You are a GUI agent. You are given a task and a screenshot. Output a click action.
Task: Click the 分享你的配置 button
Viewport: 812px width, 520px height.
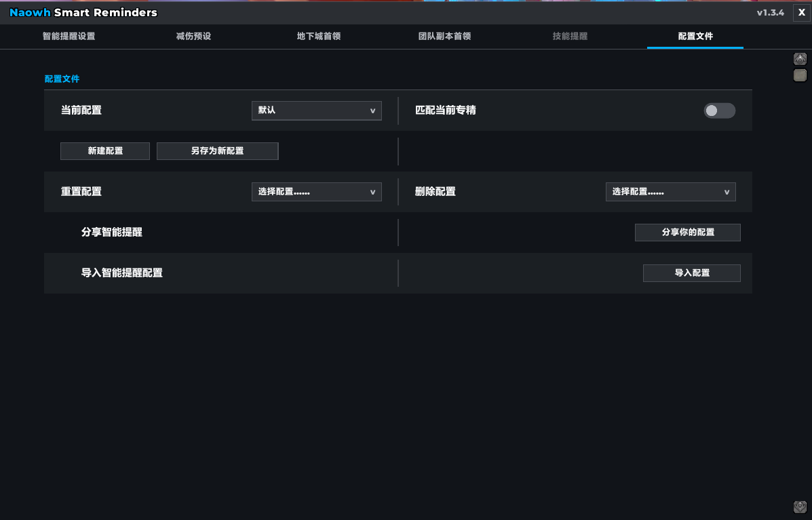click(688, 233)
